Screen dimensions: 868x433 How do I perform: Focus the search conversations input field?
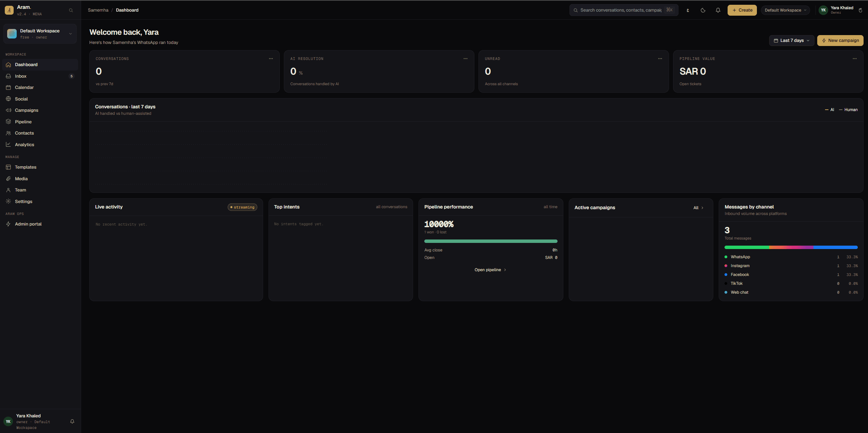pos(624,10)
